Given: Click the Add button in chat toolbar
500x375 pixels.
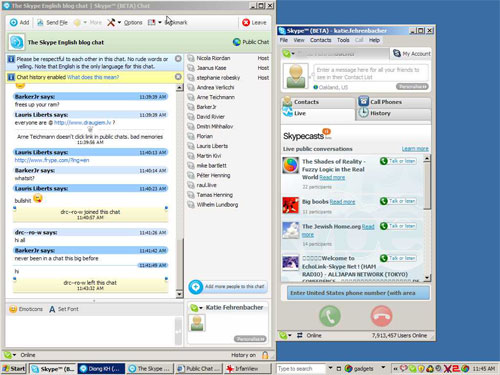Looking at the screenshot, I should [x=19, y=22].
